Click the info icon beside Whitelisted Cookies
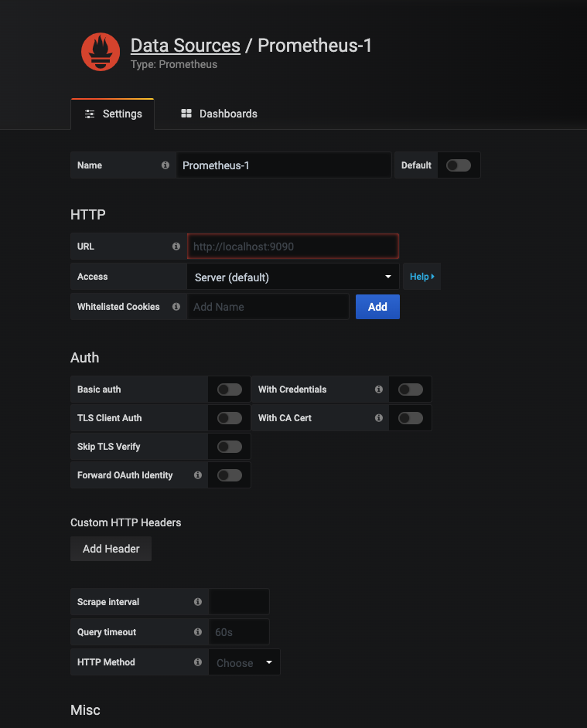Image resolution: width=587 pixels, height=728 pixels. tap(176, 307)
